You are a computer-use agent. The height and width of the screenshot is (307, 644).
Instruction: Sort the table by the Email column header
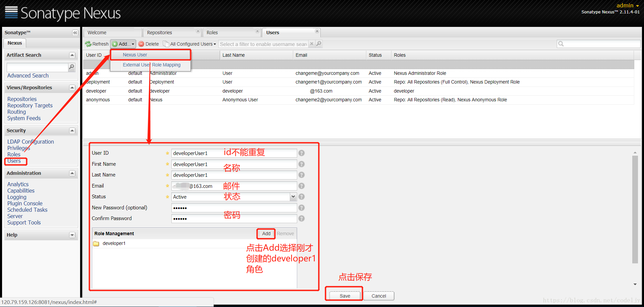(329, 55)
